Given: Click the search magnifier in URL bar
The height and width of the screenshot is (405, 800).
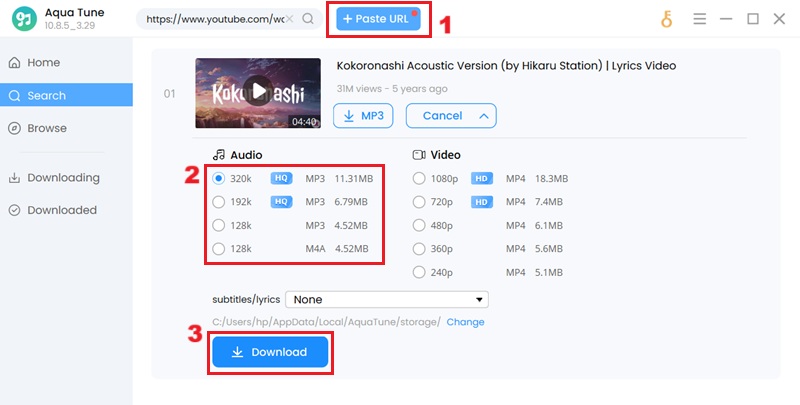Looking at the screenshot, I should tap(307, 19).
